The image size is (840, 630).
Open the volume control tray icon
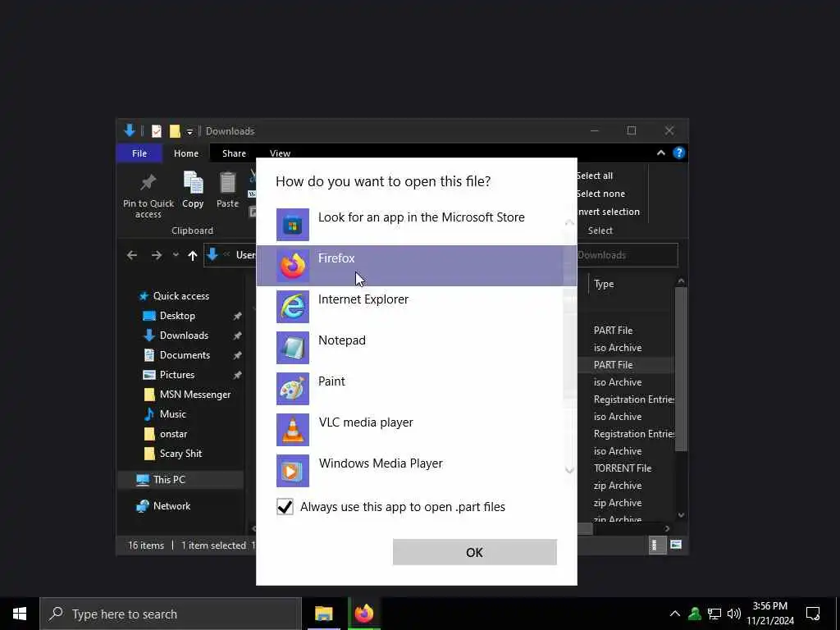(734, 614)
